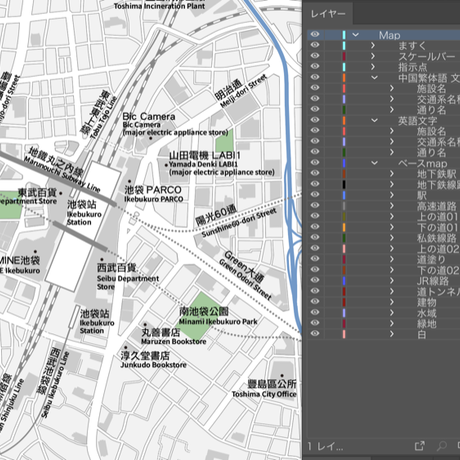
Task: Click the cyan color swatch of Map layer
Action: click(344, 35)
